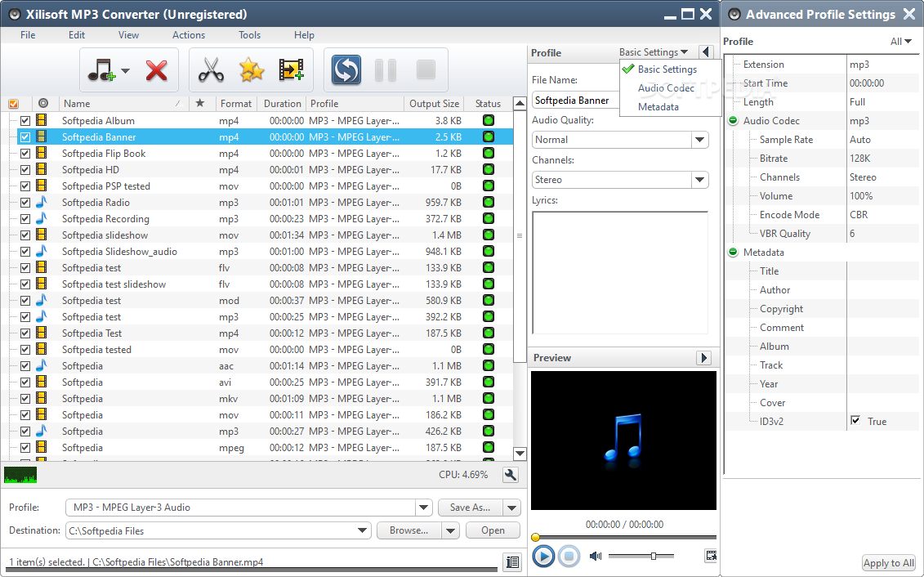Screen dimensions: 924x577
Task: Click the Stop conversion button
Action: click(x=426, y=70)
